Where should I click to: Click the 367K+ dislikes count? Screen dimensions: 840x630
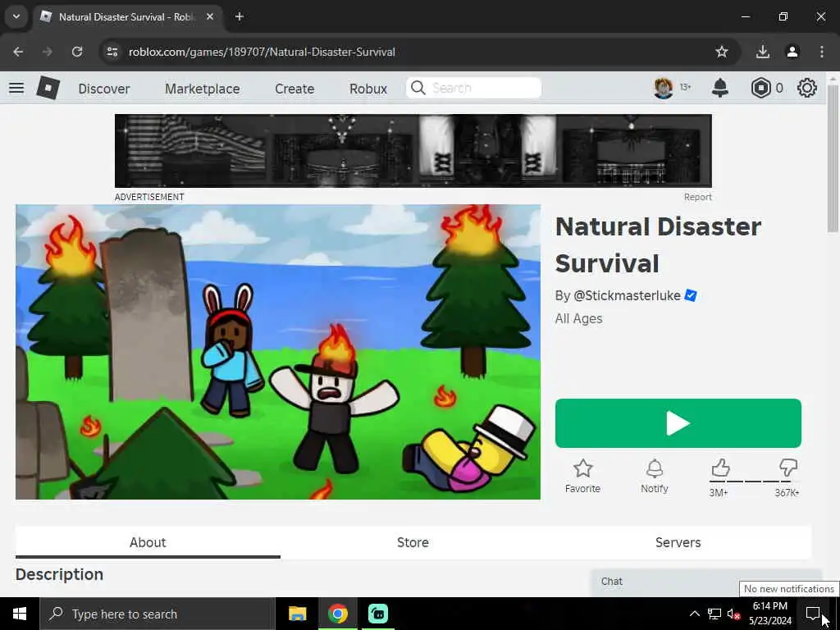point(787,493)
